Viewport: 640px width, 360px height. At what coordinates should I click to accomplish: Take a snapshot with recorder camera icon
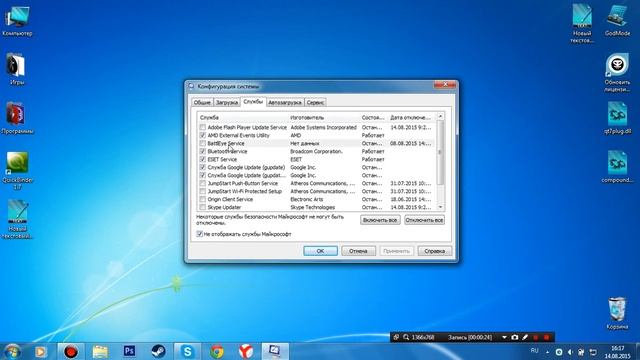[514, 338]
